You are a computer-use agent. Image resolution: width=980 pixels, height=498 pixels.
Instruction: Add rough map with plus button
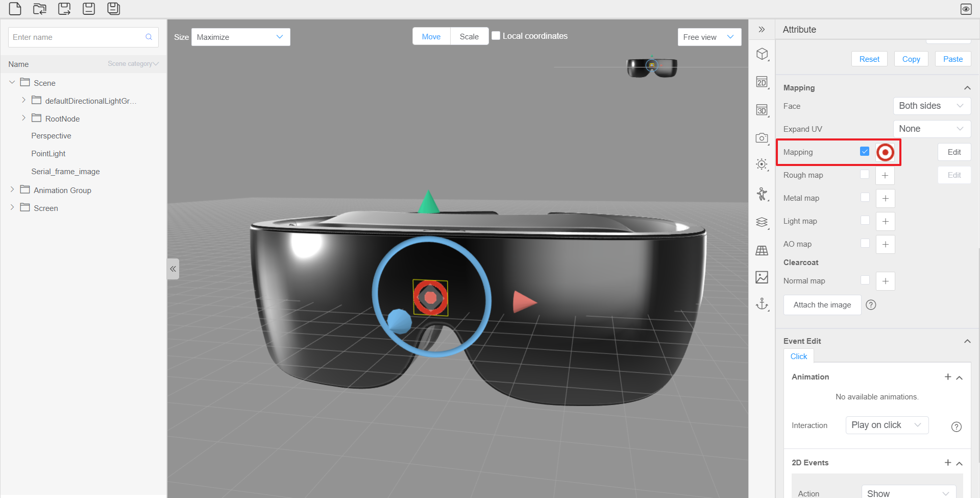[885, 175]
